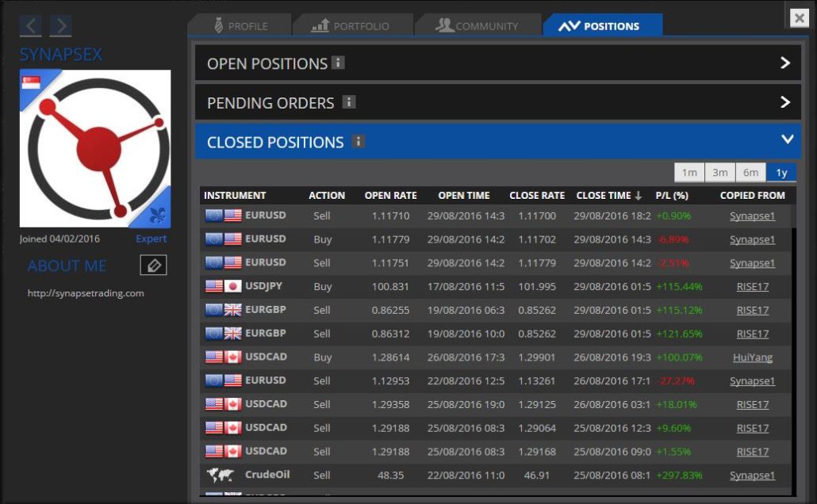Viewport: 817px width, 504px height.
Task: Go to previous profile with left arrow
Action: point(31,26)
